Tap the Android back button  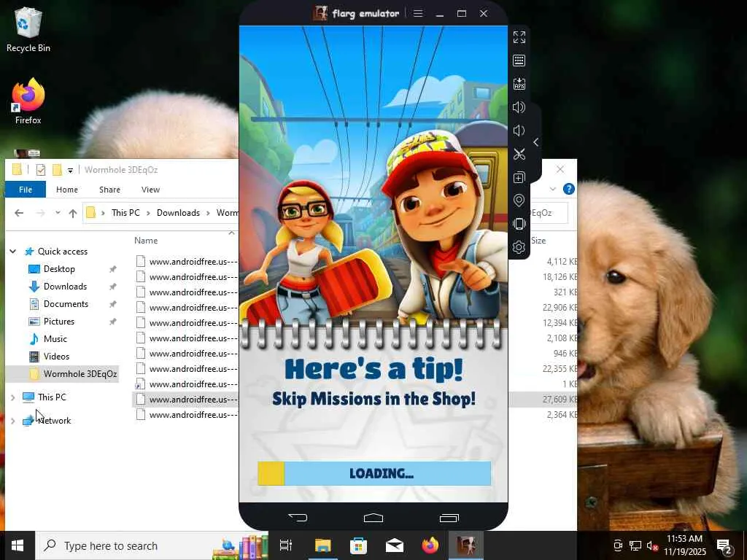pos(298,518)
